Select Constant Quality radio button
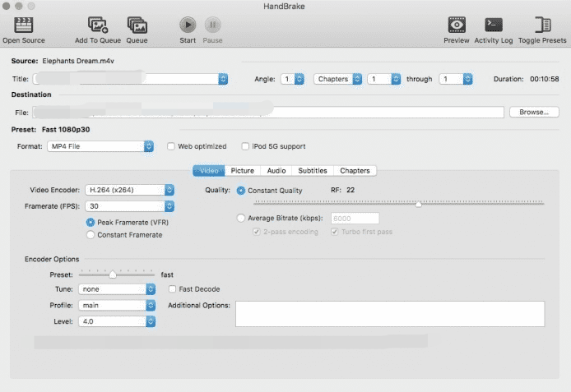This screenshot has width=571, height=392. tap(241, 191)
